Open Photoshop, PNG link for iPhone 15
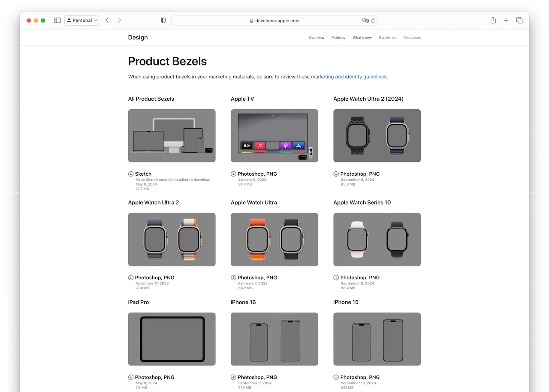The width and height of the screenshot is (549, 392). [x=360, y=377]
